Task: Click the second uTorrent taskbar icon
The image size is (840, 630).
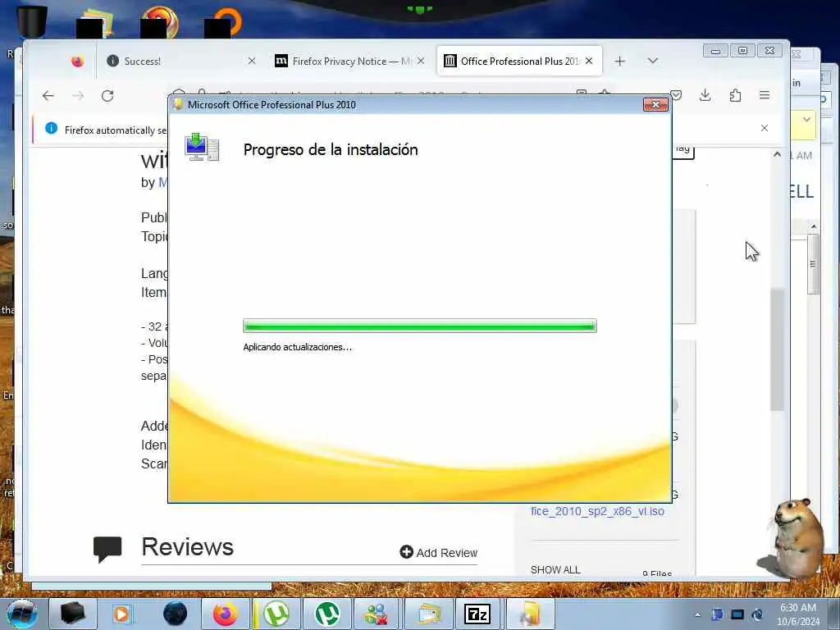Action: pyautogui.click(x=326, y=614)
